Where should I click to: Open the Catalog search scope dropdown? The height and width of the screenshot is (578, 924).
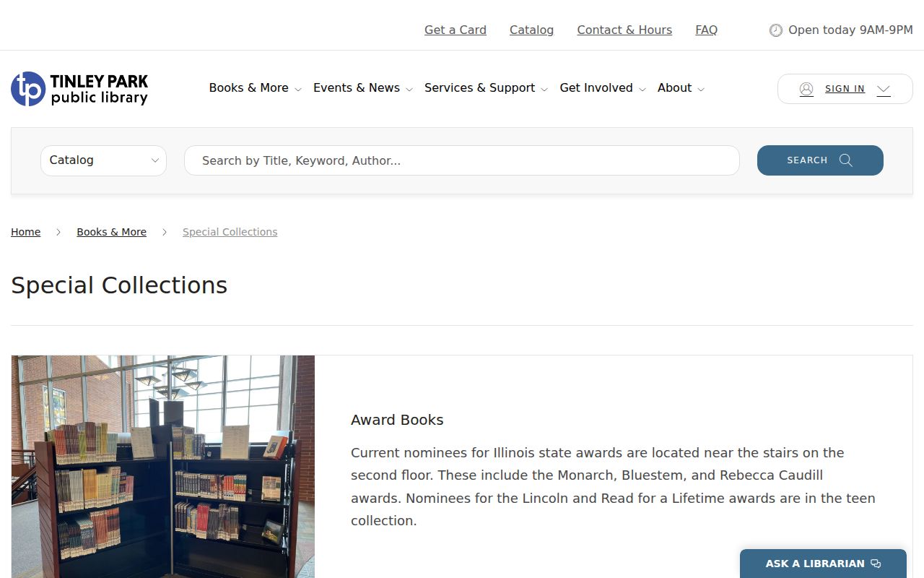[x=103, y=160]
